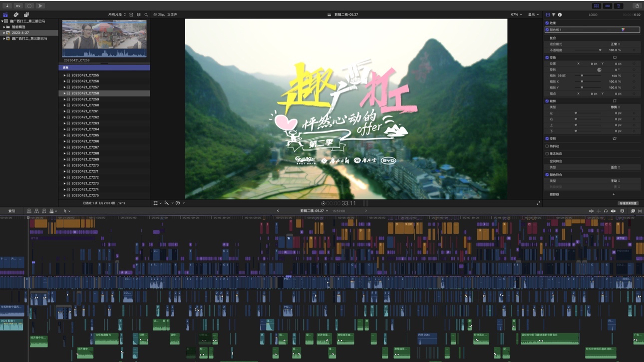Viewport: 644px width, 362px height.
Task: Open the 67% zoom level dropdown
Action: 516,14
